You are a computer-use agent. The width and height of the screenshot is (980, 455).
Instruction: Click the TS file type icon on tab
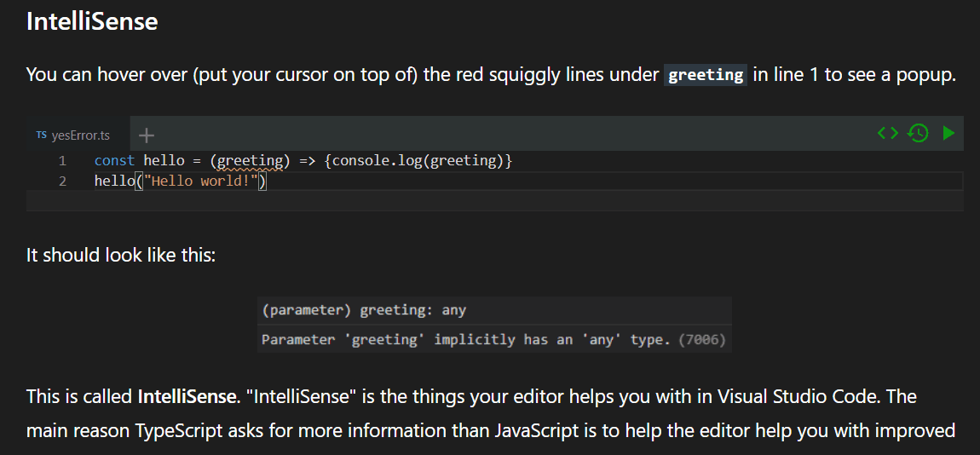click(41, 135)
